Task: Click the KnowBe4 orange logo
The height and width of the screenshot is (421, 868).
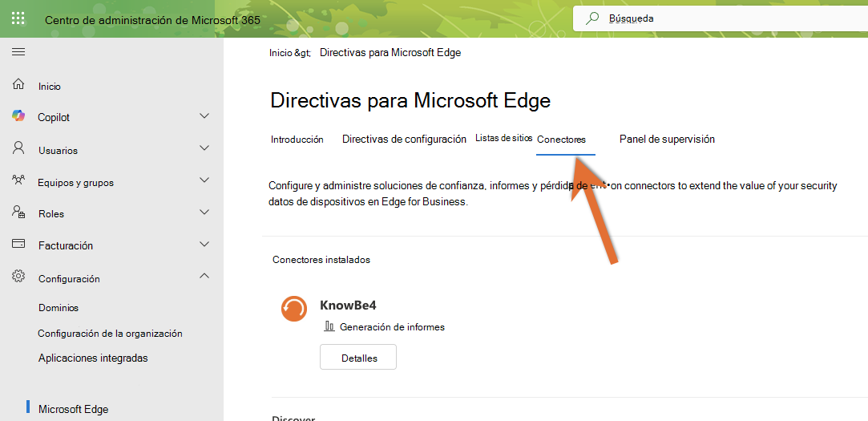Action: coord(294,308)
